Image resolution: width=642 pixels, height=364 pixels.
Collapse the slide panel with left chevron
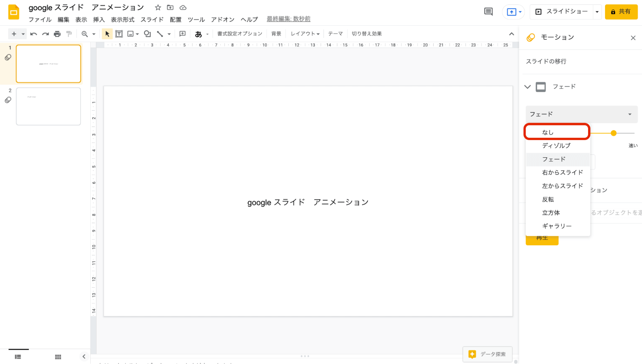pyautogui.click(x=84, y=356)
